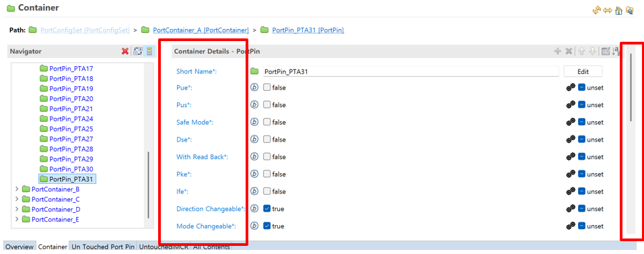Open the UntouchedMCR tab
The height and width of the screenshot is (254, 644).
[x=163, y=247]
